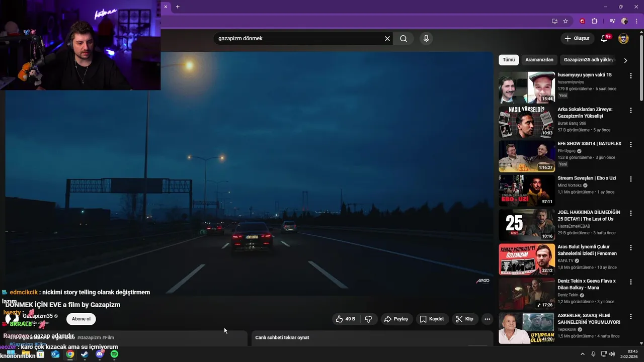Open options for EFE SHOW S3B14 video
This screenshot has height=362, width=644.
(x=630, y=144)
